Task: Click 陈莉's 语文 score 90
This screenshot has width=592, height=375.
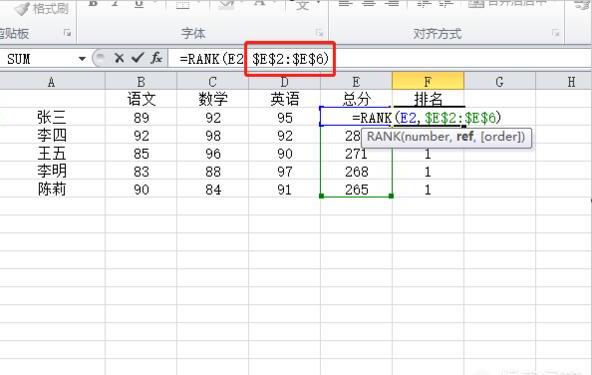Action: coord(141,189)
